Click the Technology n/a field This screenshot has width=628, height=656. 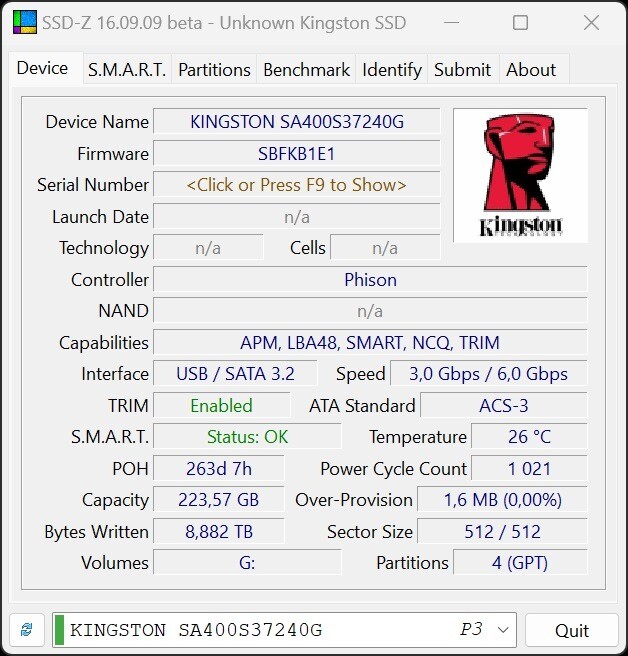208,248
